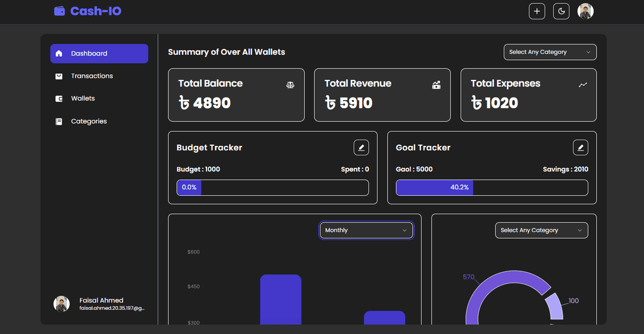The image size is (644, 334).
Task: Edit the Budget Tracker with the pencil icon
Action: [361, 147]
